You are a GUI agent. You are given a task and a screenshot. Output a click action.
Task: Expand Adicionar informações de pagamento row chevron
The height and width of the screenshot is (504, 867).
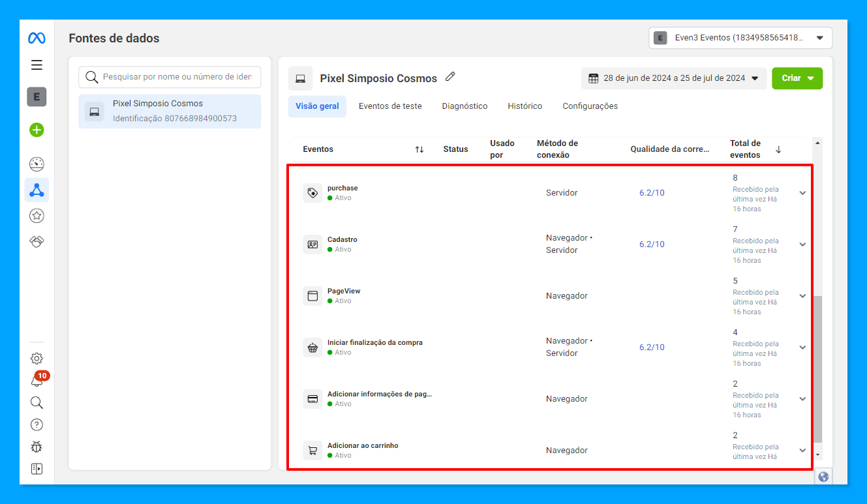pyautogui.click(x=802, y=399)
